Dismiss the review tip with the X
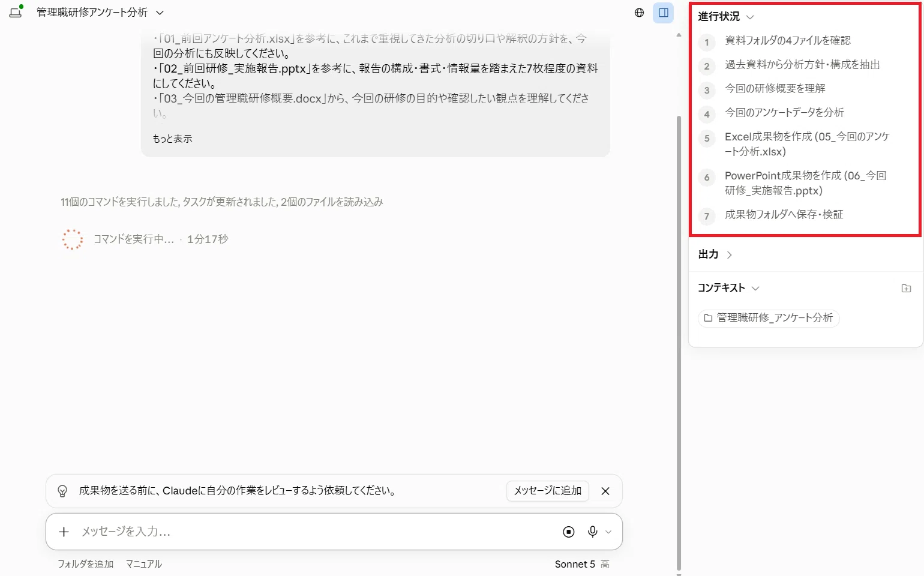Image resolution: width=924 pixels, height=576 pixels. [x=605, y=491]
